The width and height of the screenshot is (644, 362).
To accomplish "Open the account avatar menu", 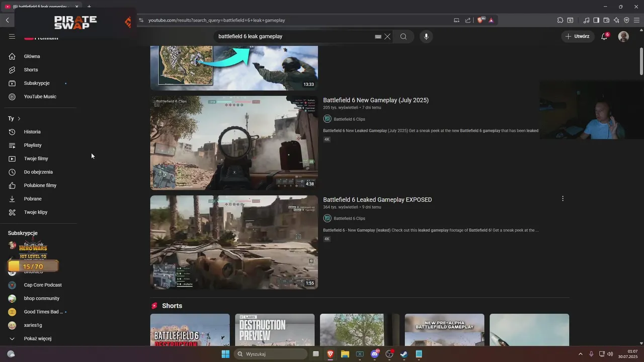I will (623, 36).
